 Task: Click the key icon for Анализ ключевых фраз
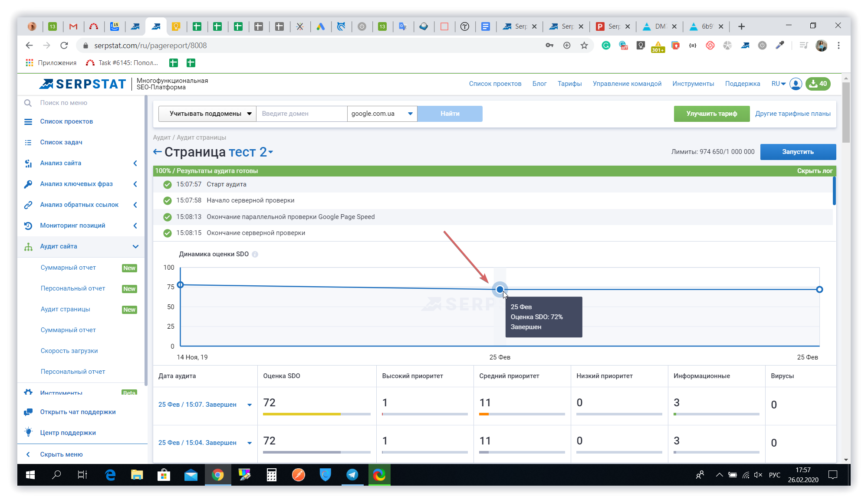pos(28,184)
